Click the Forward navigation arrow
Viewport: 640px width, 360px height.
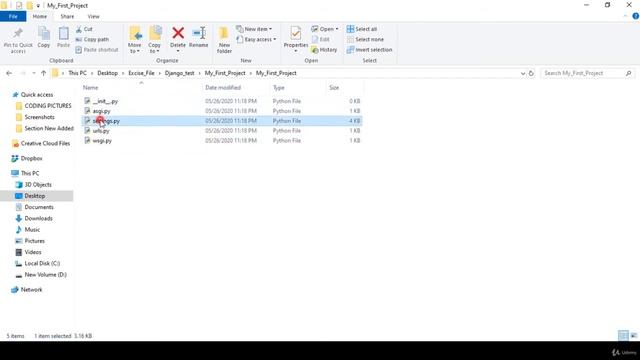[22, 73]
